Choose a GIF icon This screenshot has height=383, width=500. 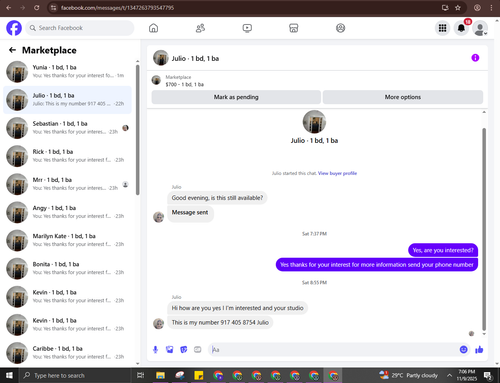198,349
